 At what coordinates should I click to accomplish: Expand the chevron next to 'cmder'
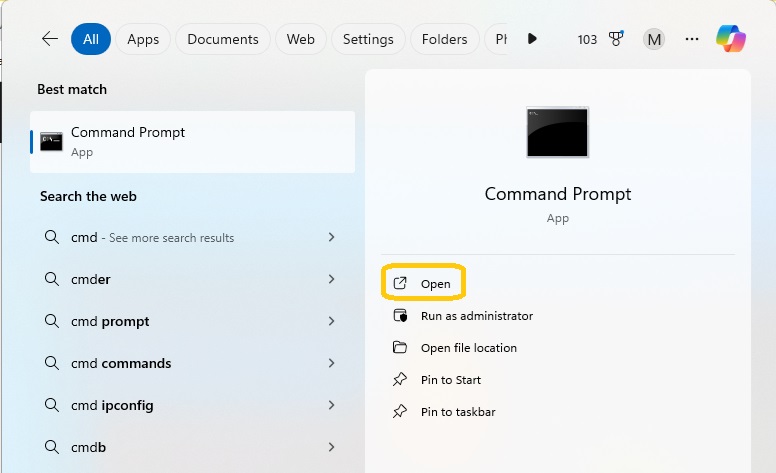(x=332, y=279)
